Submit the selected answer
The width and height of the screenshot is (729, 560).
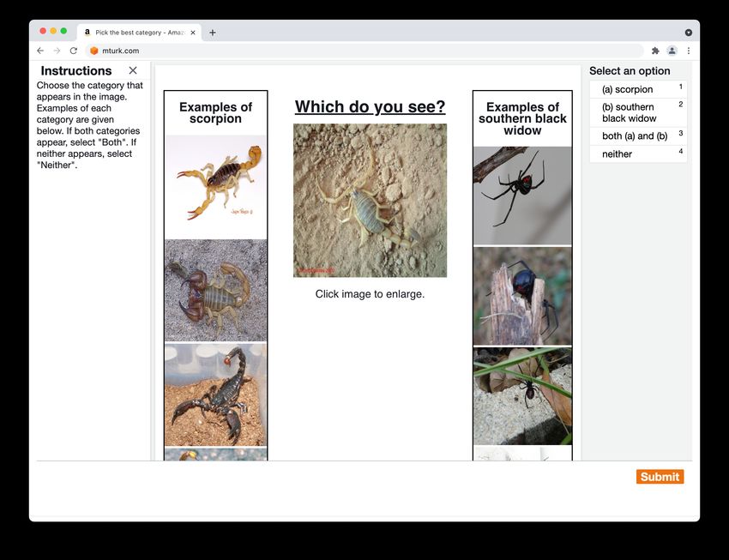click(660, 476)
